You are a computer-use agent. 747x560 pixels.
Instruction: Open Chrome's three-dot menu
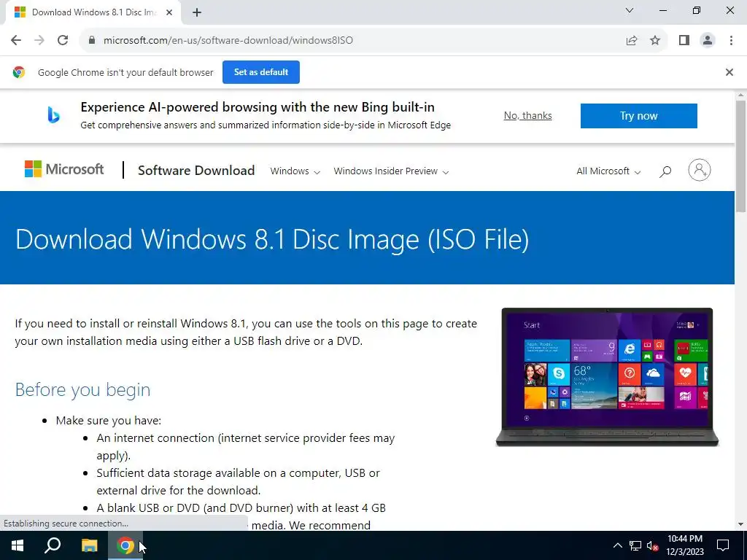(731, 40)
